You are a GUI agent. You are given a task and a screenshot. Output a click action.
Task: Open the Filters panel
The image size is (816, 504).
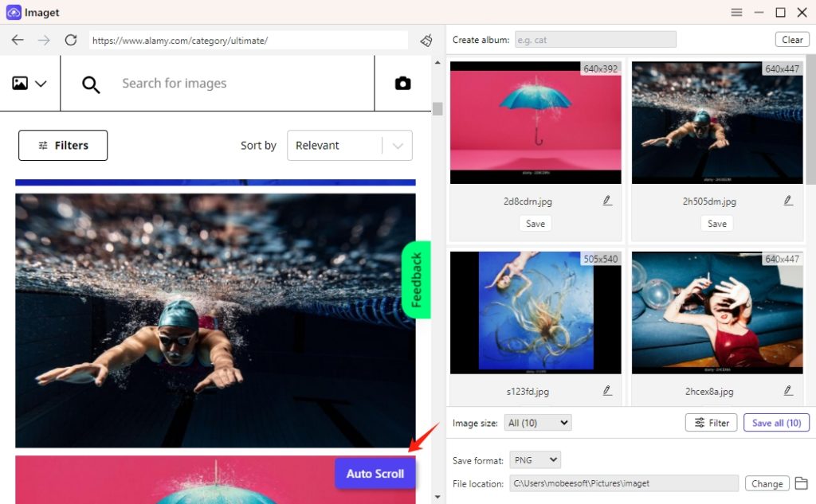[x=62, y=145]
